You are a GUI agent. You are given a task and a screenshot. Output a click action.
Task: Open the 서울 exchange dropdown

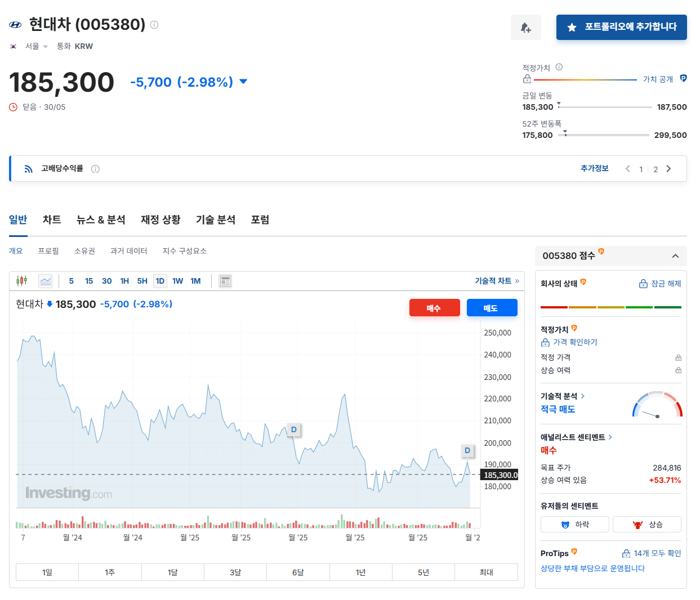click(36, 46)
